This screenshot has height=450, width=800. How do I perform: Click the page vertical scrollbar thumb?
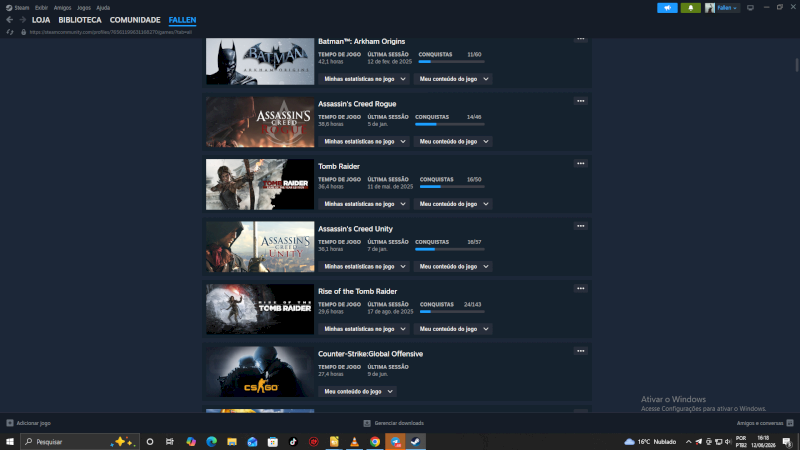796,65
